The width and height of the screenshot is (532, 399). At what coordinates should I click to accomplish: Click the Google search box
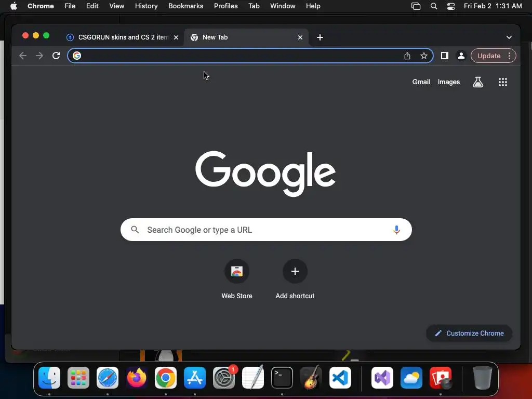point(266,230)
